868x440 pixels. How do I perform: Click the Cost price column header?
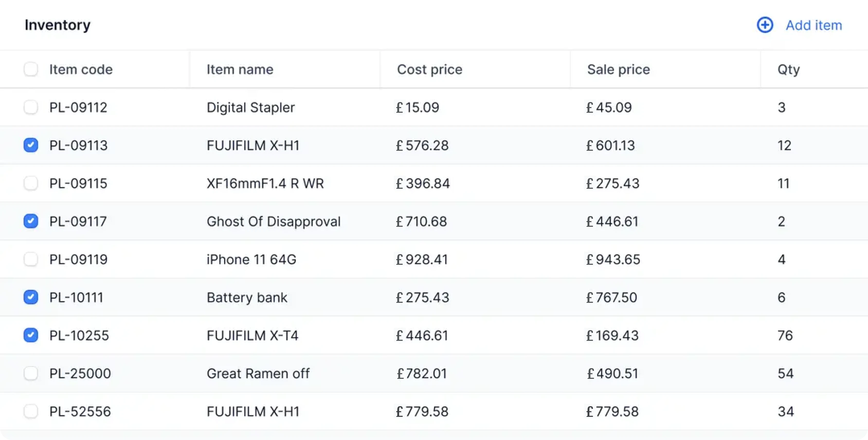point(430,69)
